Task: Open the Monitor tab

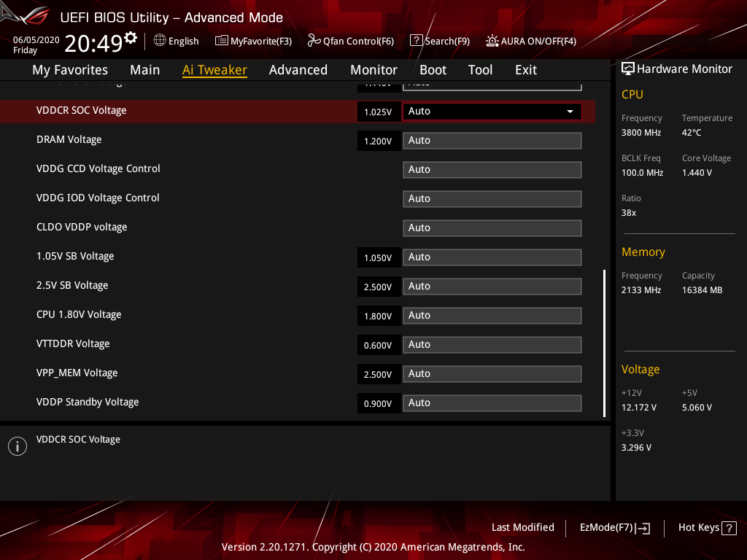Action: [374, 70]
